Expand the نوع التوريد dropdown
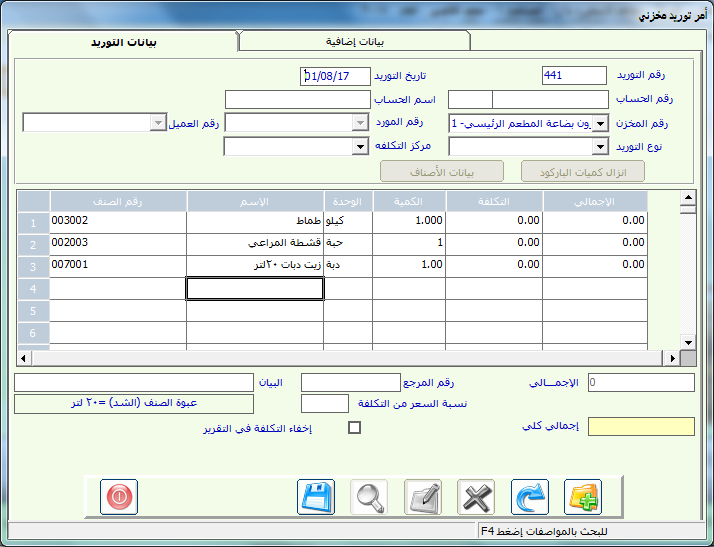Screen dimensions: 714x547 pyautogui.click(x=600, y=147)
